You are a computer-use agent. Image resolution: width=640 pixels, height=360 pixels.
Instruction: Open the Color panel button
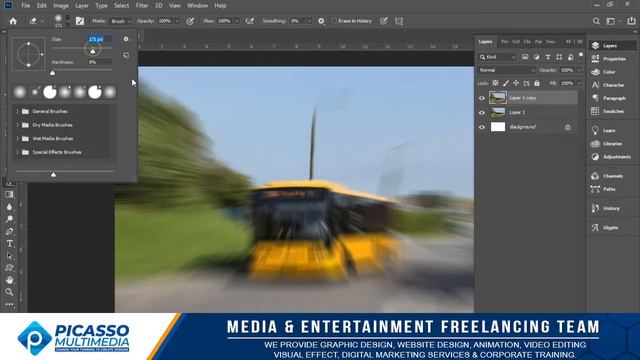(x=610, y=72)
